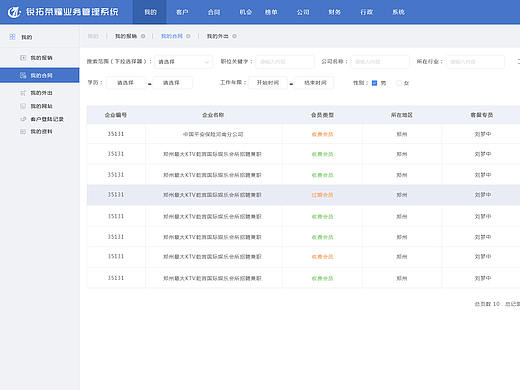Viewport: 520px width, 390px height.
Task: Select 我的资料 in the sidebar
Action: 40,132
